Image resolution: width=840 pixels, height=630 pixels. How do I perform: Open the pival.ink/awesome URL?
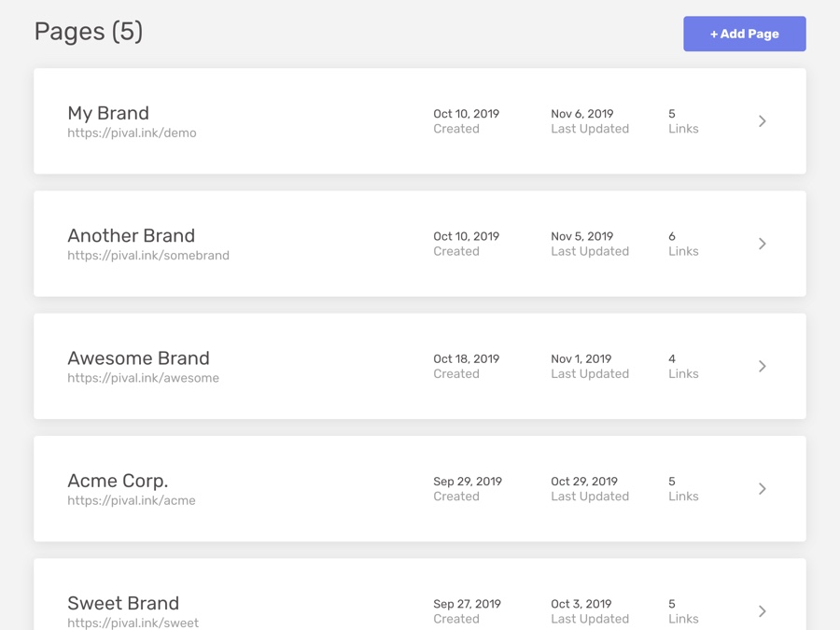tap(143, 378)
